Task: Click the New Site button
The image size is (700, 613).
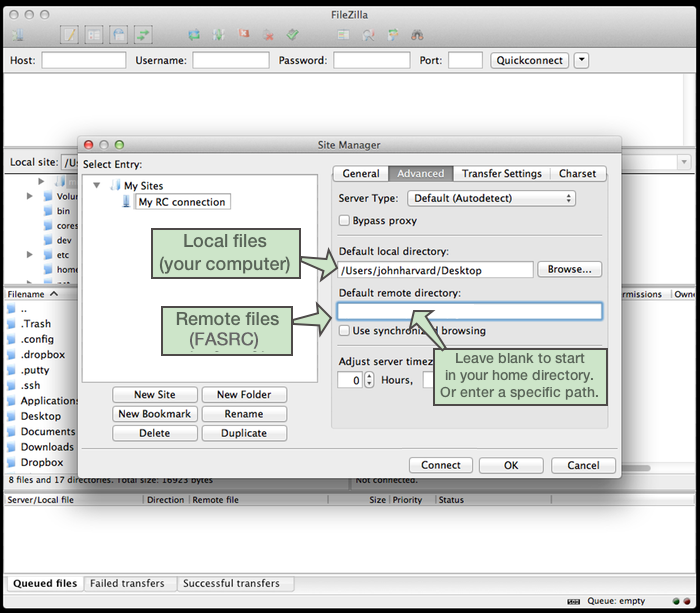Action: [x=154, y=395]
